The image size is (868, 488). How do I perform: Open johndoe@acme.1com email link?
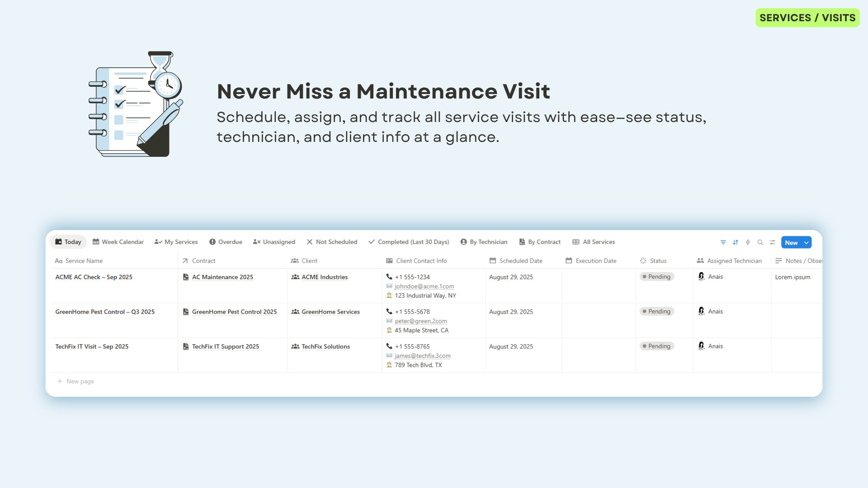click(424, 286)
